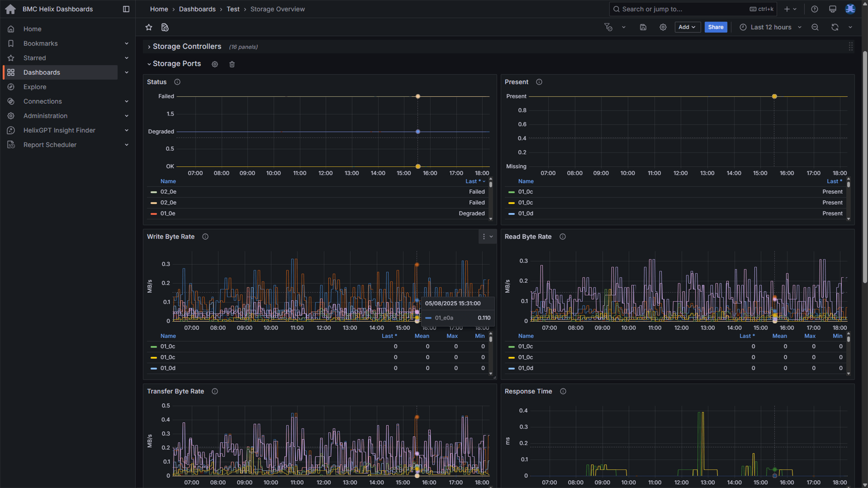Viewport: 868px width, 488px height.
Task: Go to Test breadcrumb link
Action: [233, 9]
